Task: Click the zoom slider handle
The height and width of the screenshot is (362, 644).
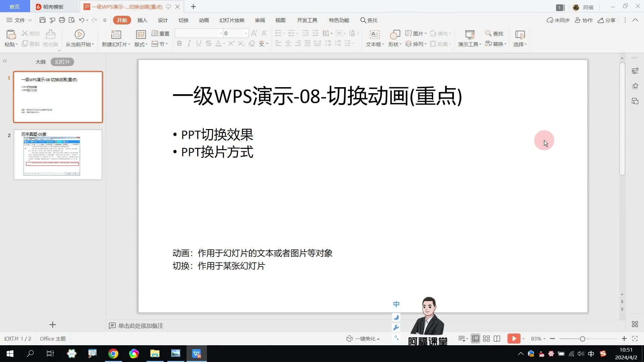Action: [x=583, y=339]
